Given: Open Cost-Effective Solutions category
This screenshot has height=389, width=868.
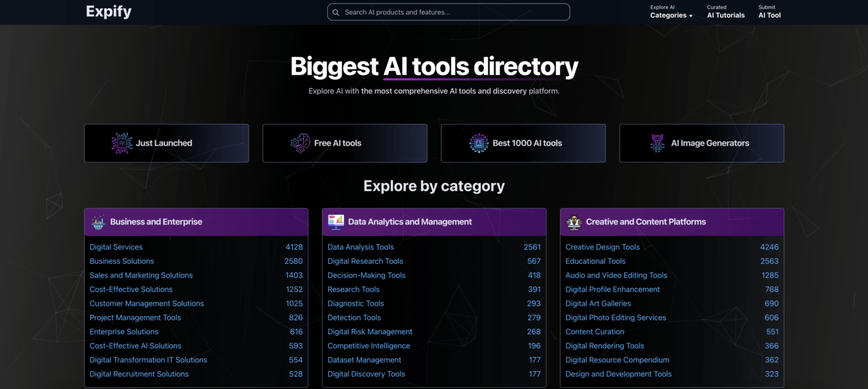Looking at the screenshot, I should 131,289.
